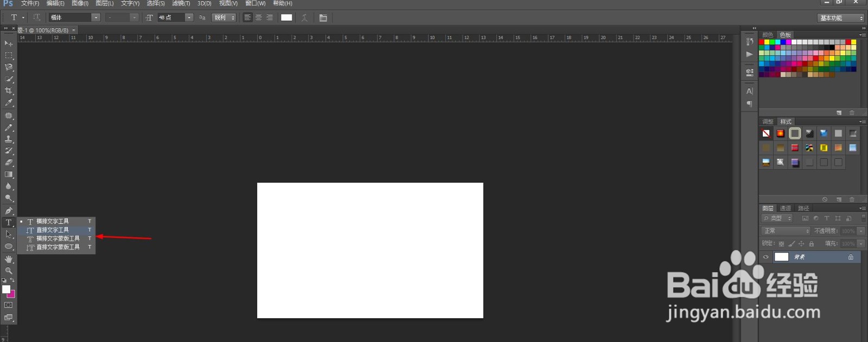Image resolution: width=868 pixels, height=342 pixels.
Task: Toggle Character and Paragraph panels
Action: coord(323,17)
